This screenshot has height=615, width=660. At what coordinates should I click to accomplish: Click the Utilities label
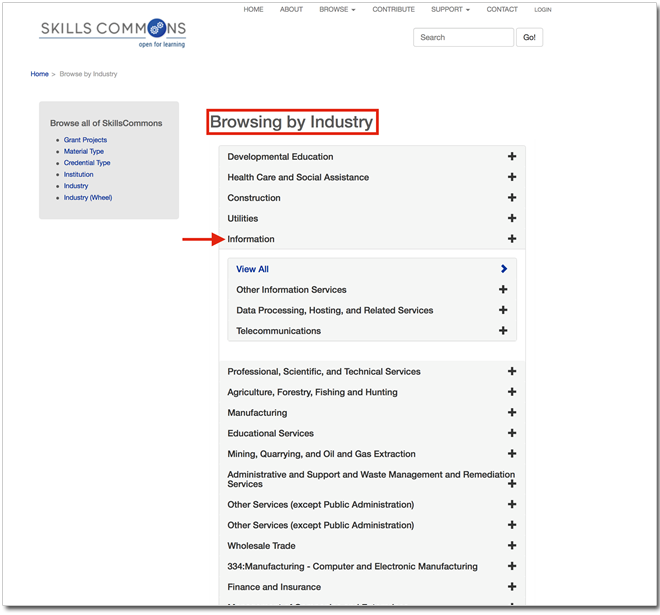coord(243,219)
